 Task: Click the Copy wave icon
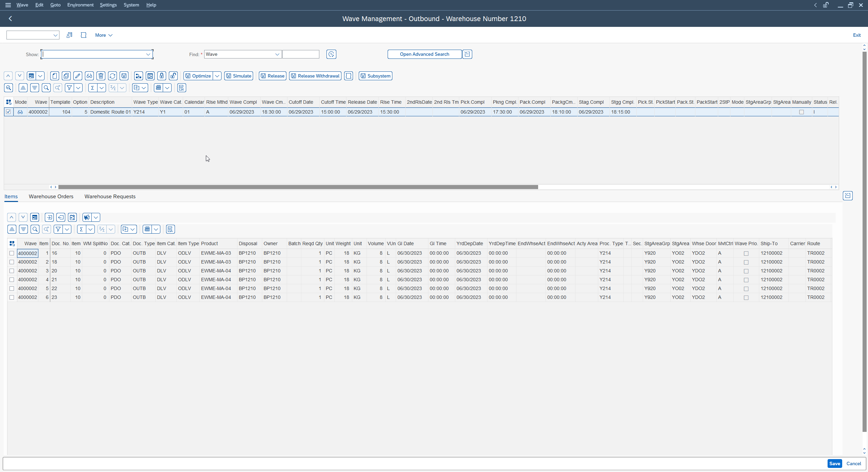(x=66, y=76)
